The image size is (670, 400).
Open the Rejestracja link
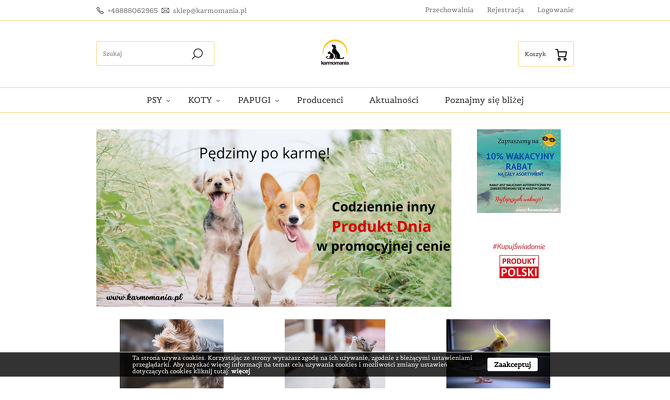tap(505, 10)
